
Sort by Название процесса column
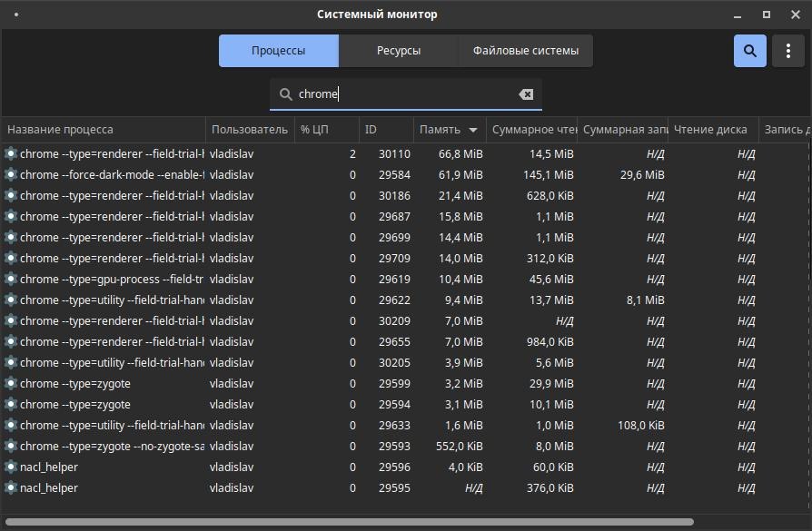coord(103,130)
